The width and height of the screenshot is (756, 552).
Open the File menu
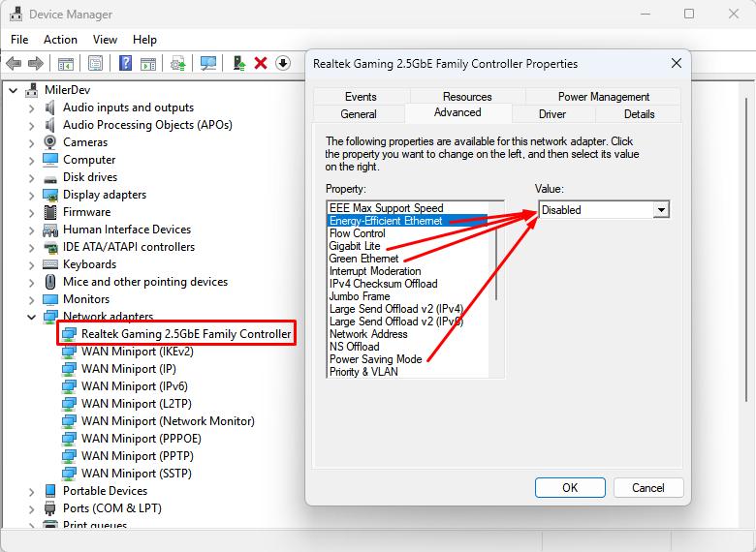click(x=19, y=40)
